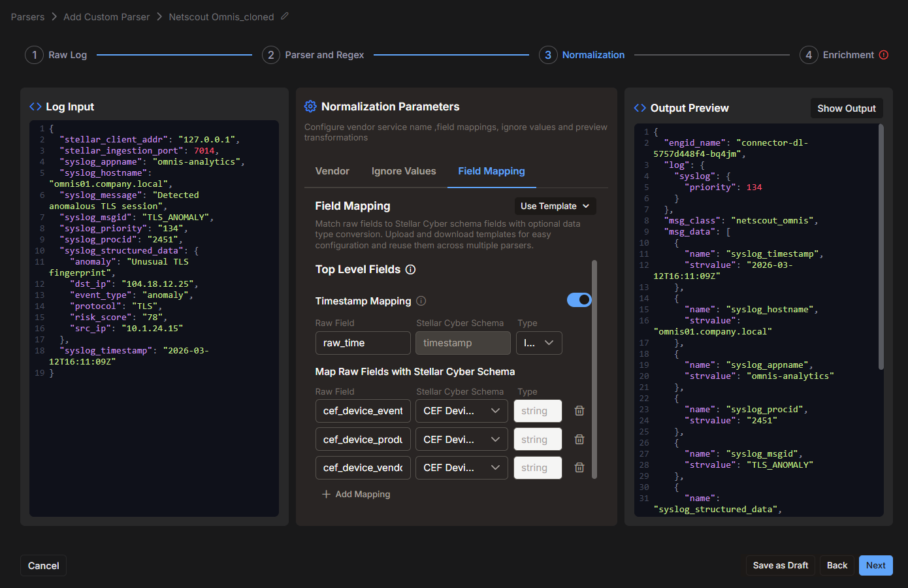Go to step 1 Raw Log circle
908x588 pixels.
35,55
